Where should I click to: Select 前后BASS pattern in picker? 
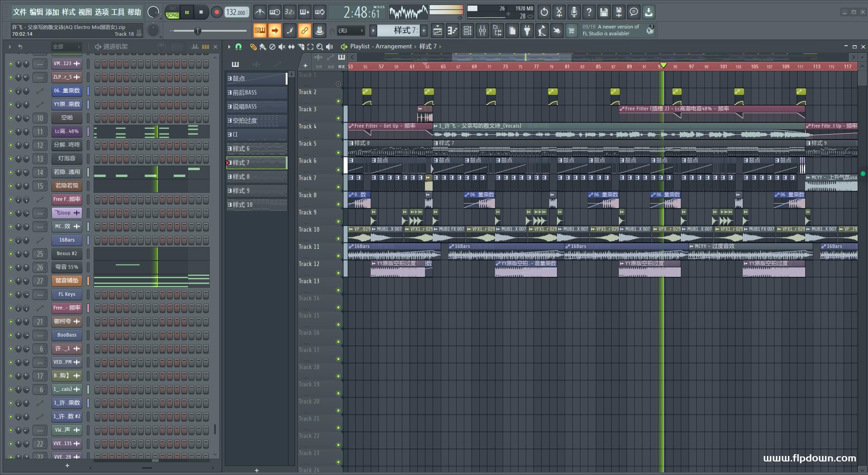257,93
